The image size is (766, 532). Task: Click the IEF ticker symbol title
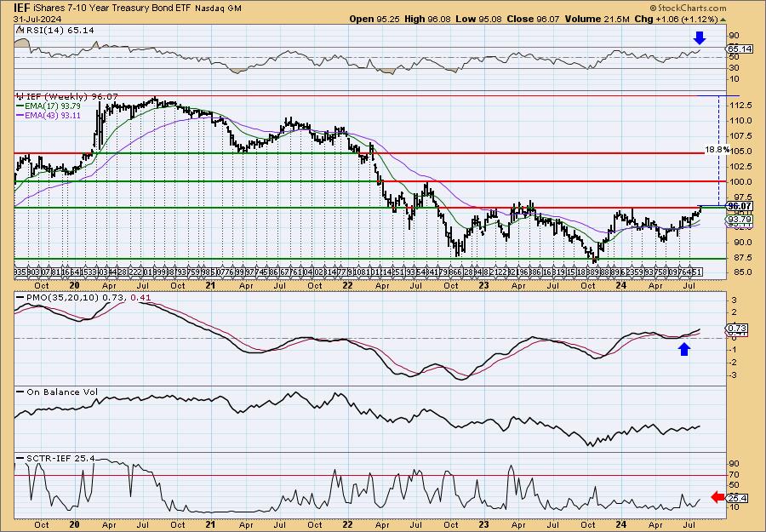20,8
